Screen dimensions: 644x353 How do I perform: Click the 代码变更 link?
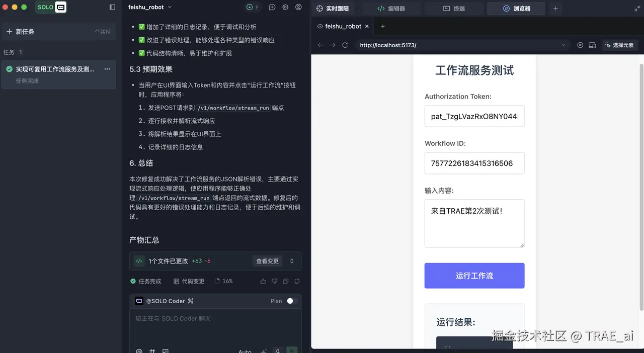point(189,281)
